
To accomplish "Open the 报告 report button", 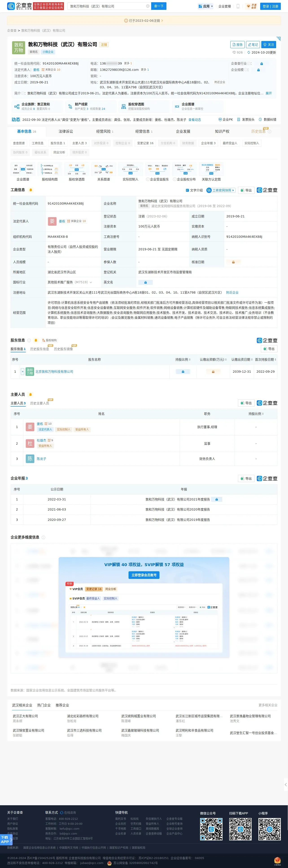I will [x=237, y=44].
